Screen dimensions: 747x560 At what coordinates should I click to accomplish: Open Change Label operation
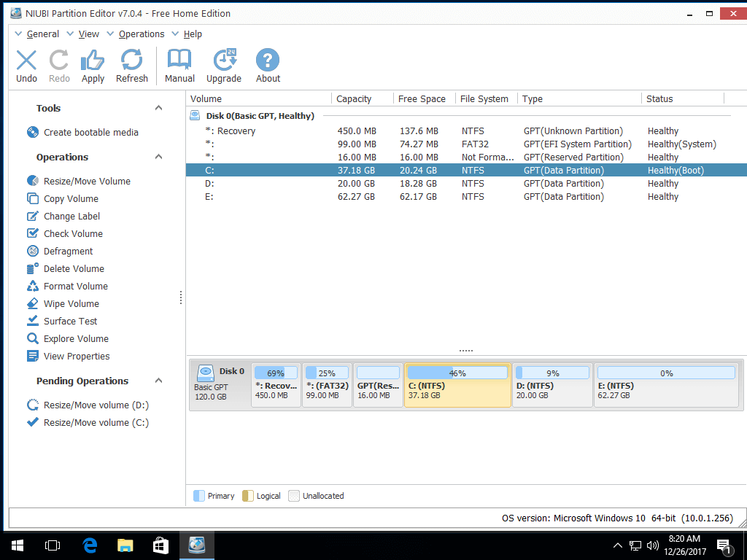71,216
